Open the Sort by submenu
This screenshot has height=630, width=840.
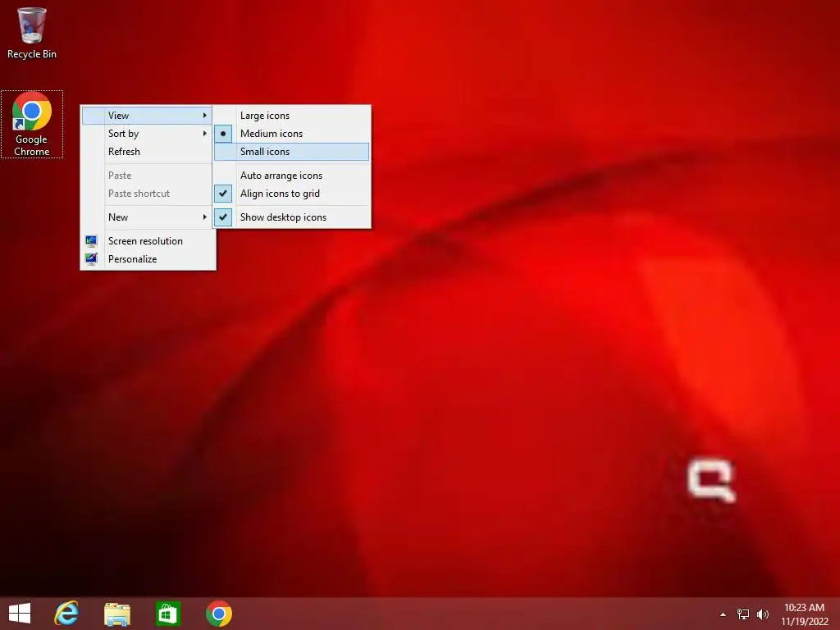[147, 134]
